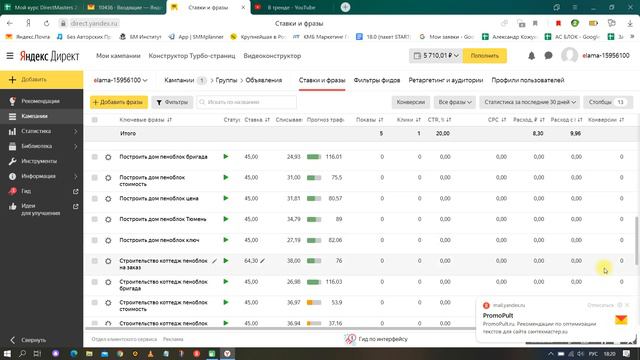Select checkbox for Строительство коттедж пеноблок стоимость
Image resolution: width=640 pixels, height=360 pixels.
point(95,302)
